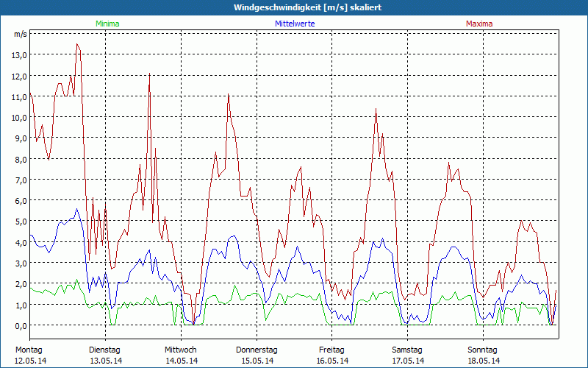Click the 4,0 y-axis value

[21, 243]
